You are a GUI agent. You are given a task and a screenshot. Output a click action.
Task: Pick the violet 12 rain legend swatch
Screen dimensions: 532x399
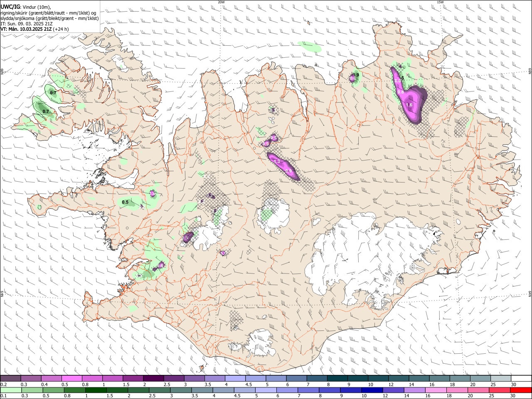[x=393, y=390]
